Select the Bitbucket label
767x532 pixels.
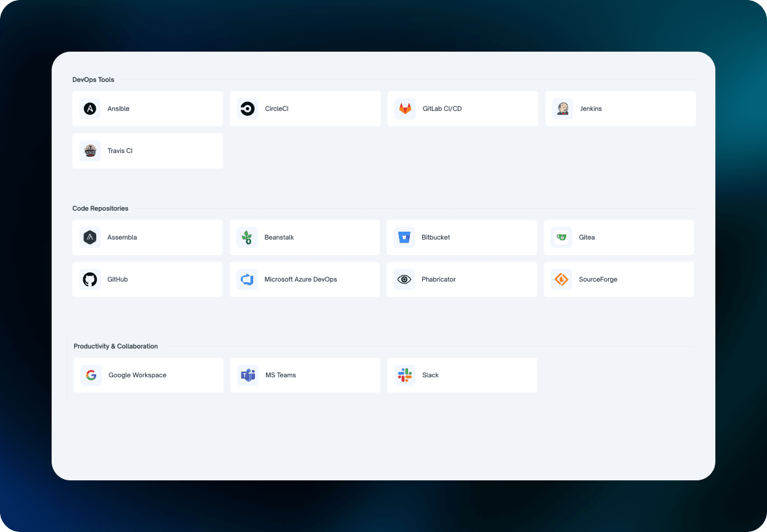[x=436, y=237]
